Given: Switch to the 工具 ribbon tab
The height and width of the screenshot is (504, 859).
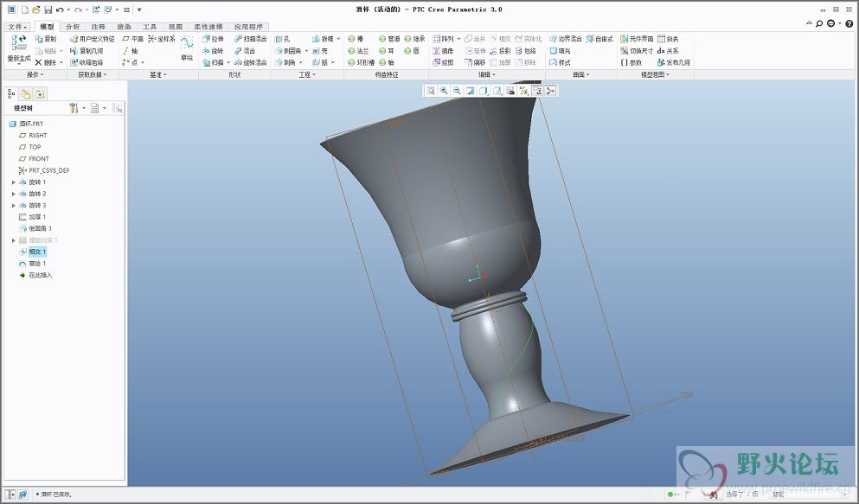Looking at the screenshot, I should tap(150, 26).
